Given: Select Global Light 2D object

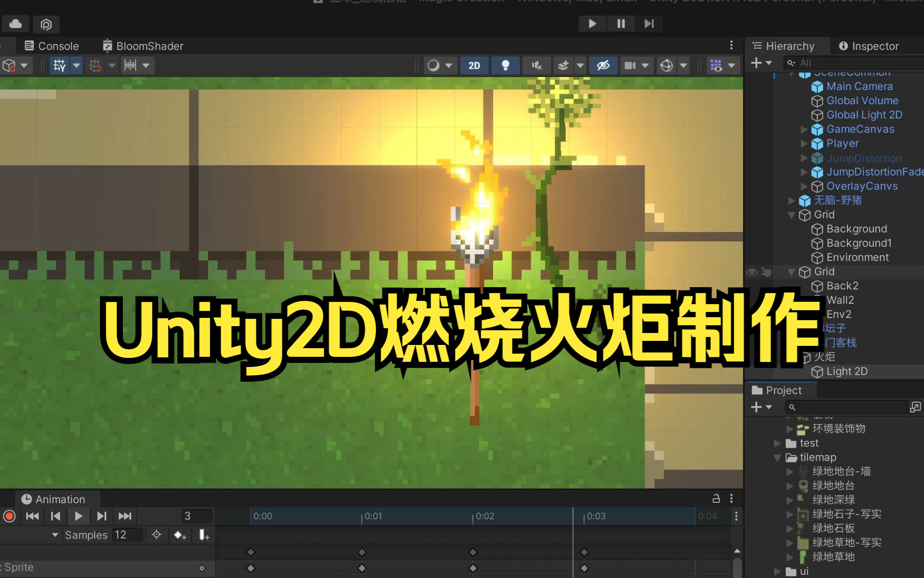Looking at the screenshot, I should point(864,115).
